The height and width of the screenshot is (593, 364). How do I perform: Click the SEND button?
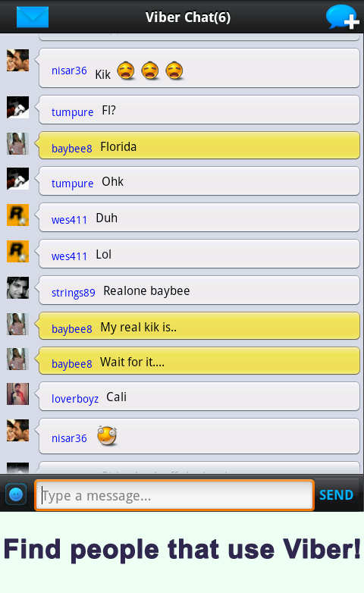[337, 494]
